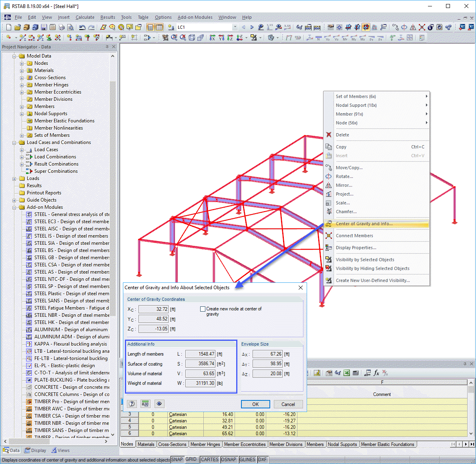
Task: Expand the Nodes tree item
Action: click(22, 64)
